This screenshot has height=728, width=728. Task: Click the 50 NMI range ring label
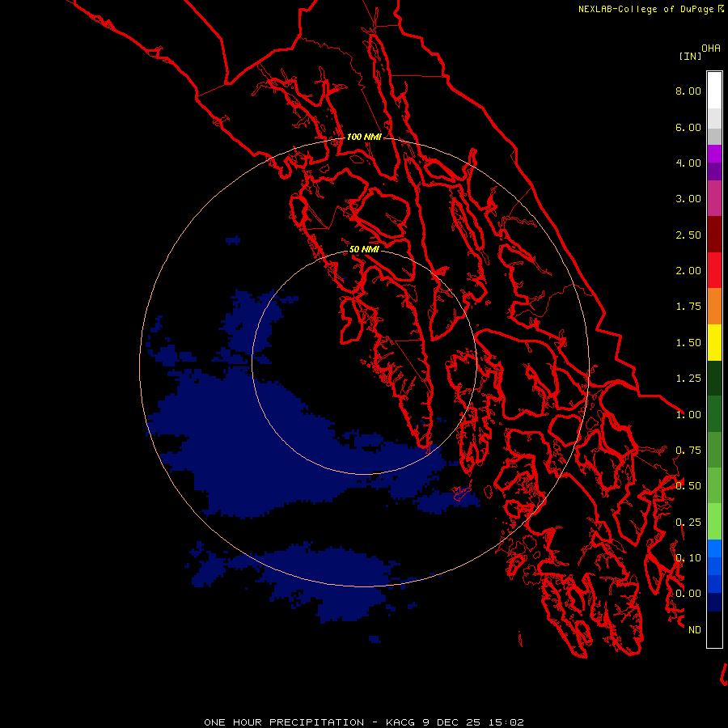(364, 249)
